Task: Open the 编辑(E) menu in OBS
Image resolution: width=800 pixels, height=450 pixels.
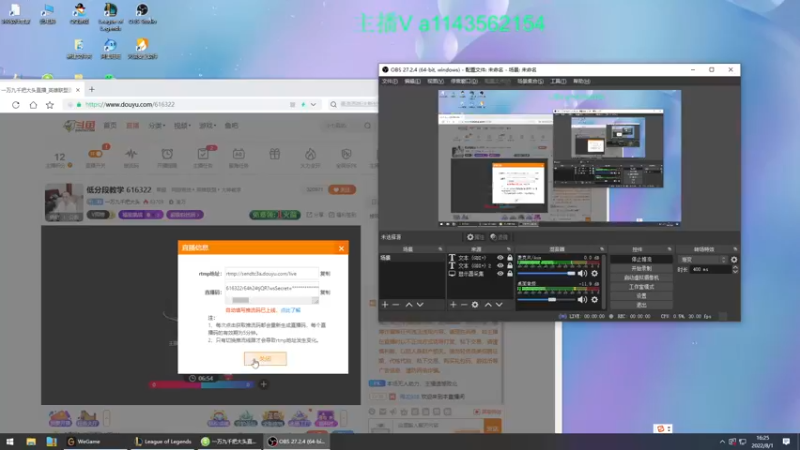Action: pyautogui.click(x=412, y=81)
